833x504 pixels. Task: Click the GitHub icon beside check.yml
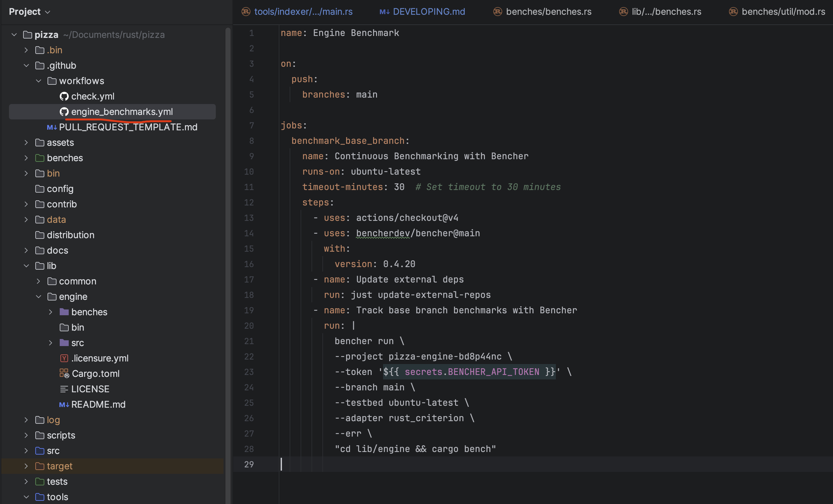[64, 96]
